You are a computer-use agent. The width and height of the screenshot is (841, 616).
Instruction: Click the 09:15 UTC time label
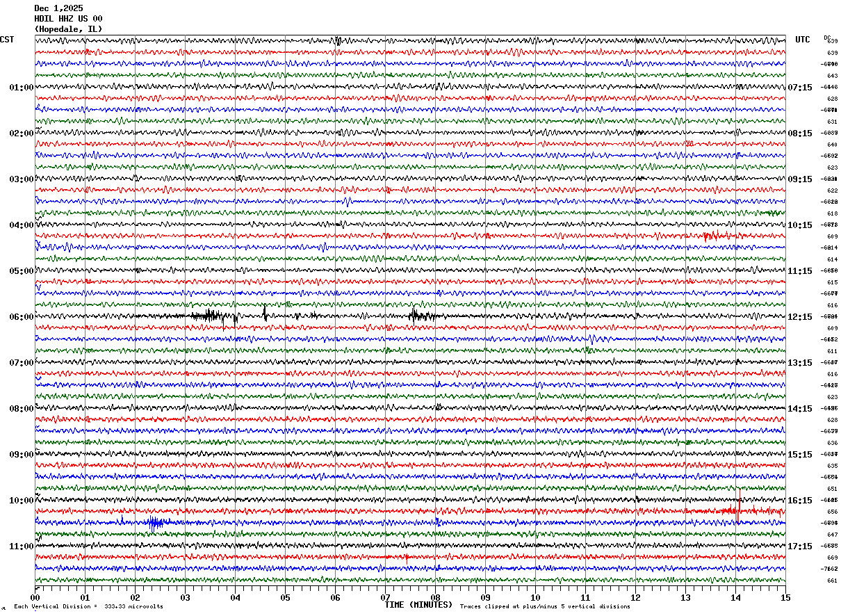pos(800,179)
